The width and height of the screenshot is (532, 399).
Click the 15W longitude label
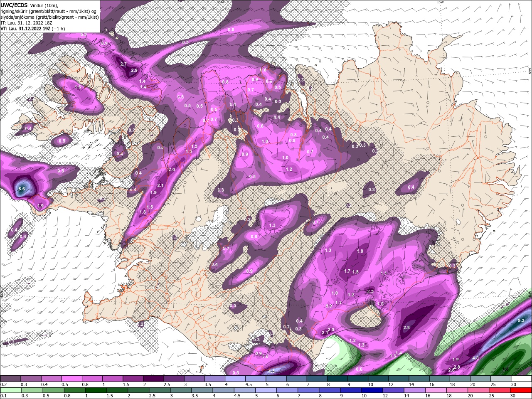tap(440, 2)
